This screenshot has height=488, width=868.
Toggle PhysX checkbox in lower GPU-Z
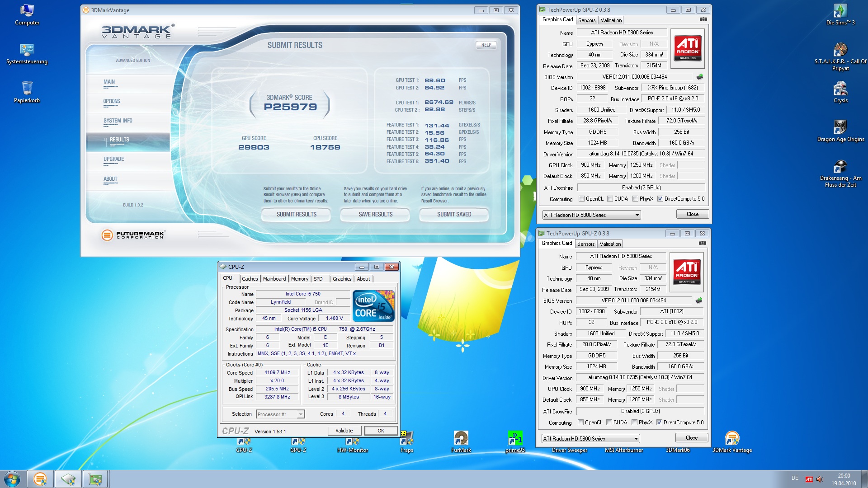pos(635,422)
